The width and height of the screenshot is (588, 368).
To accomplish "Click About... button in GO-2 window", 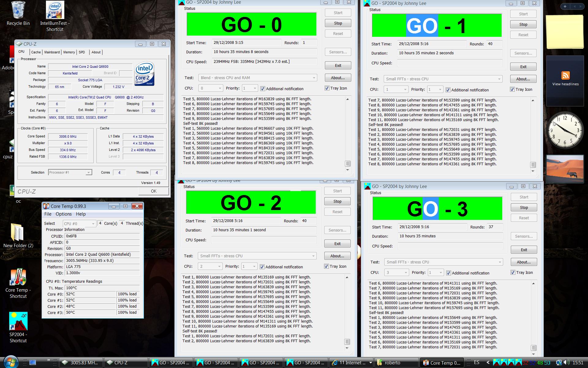I will click(337, 256).
